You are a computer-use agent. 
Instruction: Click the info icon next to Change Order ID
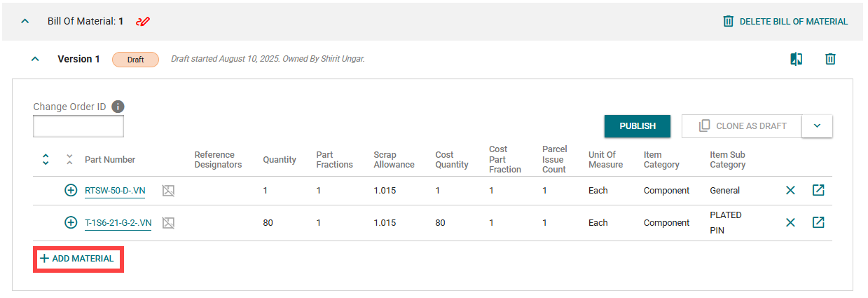(118, 107)
